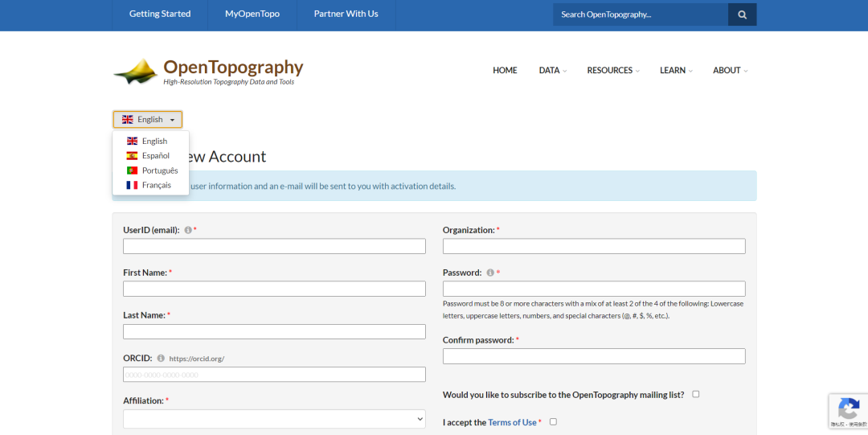This screenshot has height=435, width=868.
Task: Click the search magnifier icon button
Action: (743, 14)
